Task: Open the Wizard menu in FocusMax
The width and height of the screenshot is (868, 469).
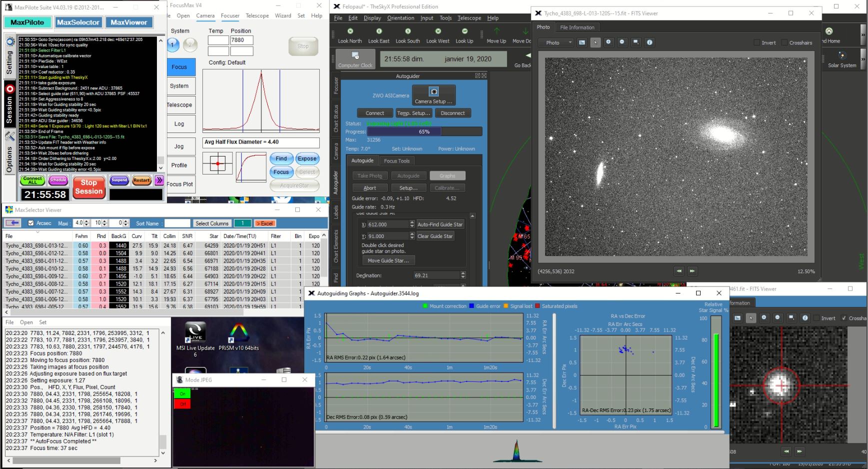Action: click(283, 15)
